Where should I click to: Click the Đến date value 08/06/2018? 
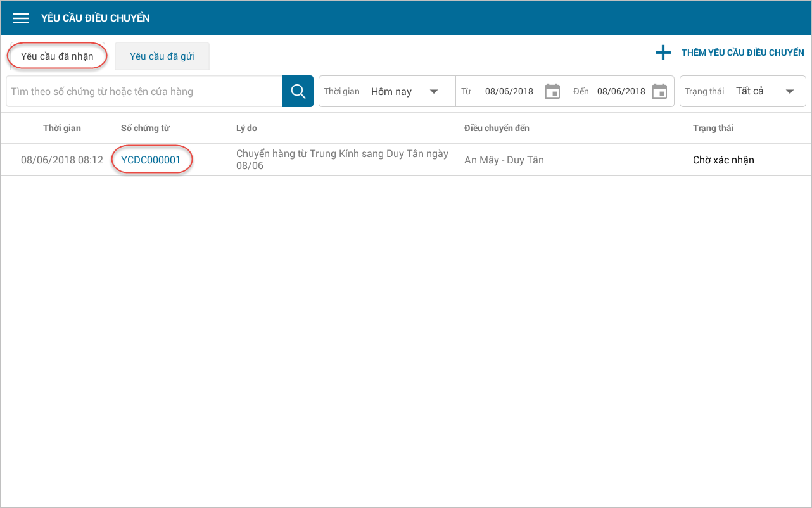point(621,91)
